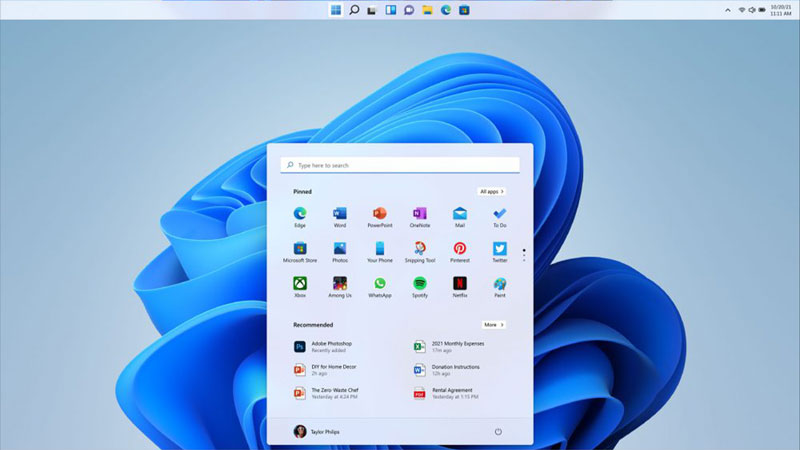Viewport: 800px width, 450px height.
Task: Click the Type here to search field
Action: [x=400, y=165]
